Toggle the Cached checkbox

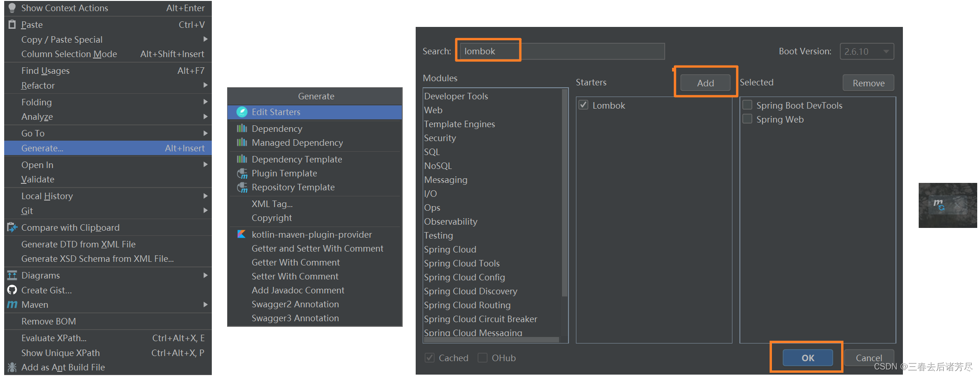[x=430, y=357]
